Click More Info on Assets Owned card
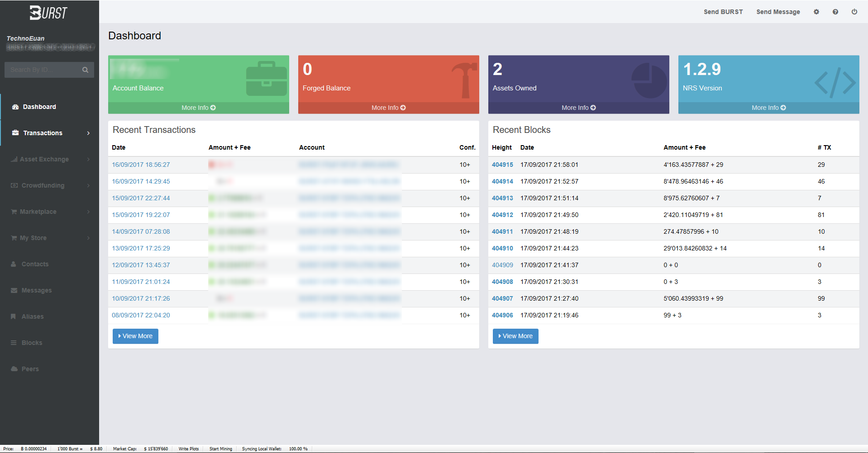Screen dimensions: 868x453 coord(579,108)
